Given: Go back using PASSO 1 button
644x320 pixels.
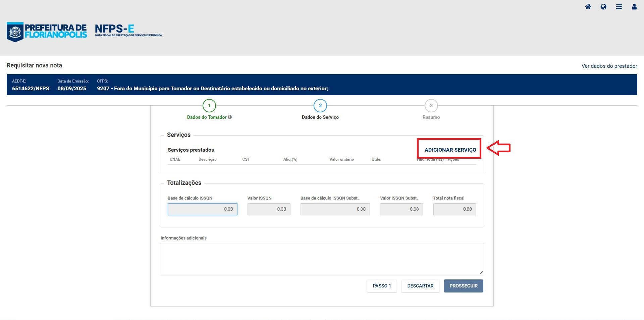Looking at the screenshot, I should tap(381, 286).
